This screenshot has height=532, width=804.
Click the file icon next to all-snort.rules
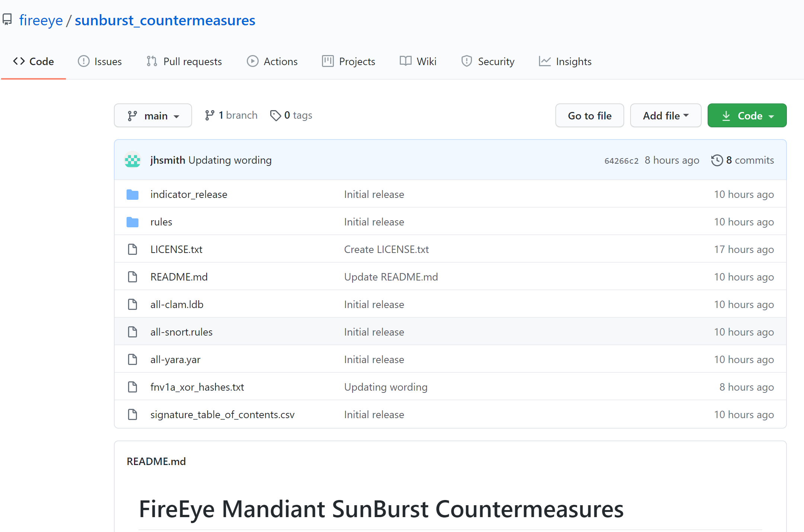pyautogui.click(x=133, y=332)
